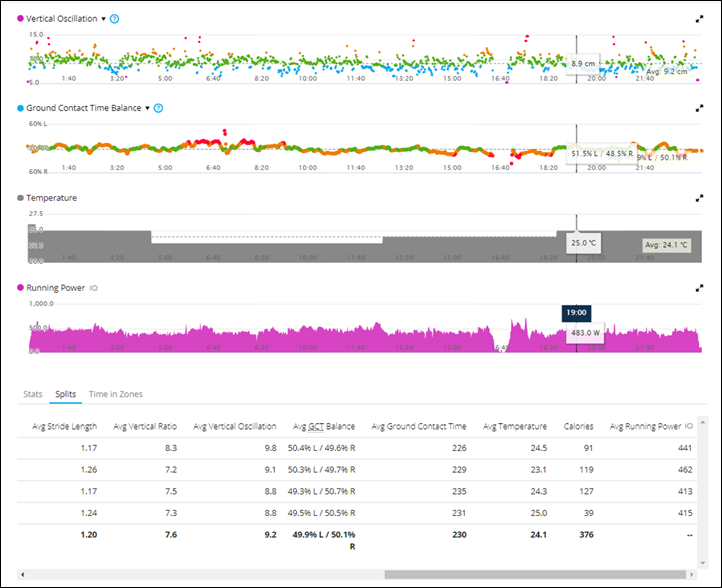Open help for Vertical Oscillation
The image size is (722, 588).
point(115,19)
